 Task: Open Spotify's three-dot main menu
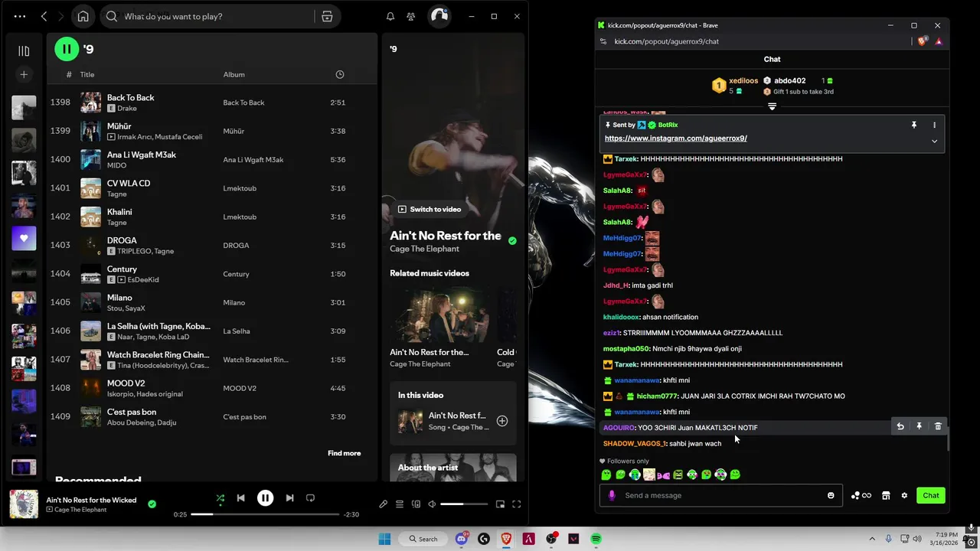click(x=20, y=16)
